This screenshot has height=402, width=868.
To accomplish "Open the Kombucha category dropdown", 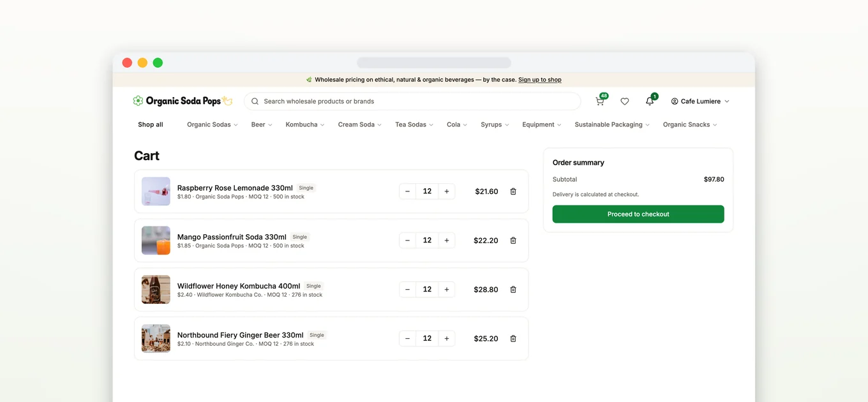I will [305, 124].
